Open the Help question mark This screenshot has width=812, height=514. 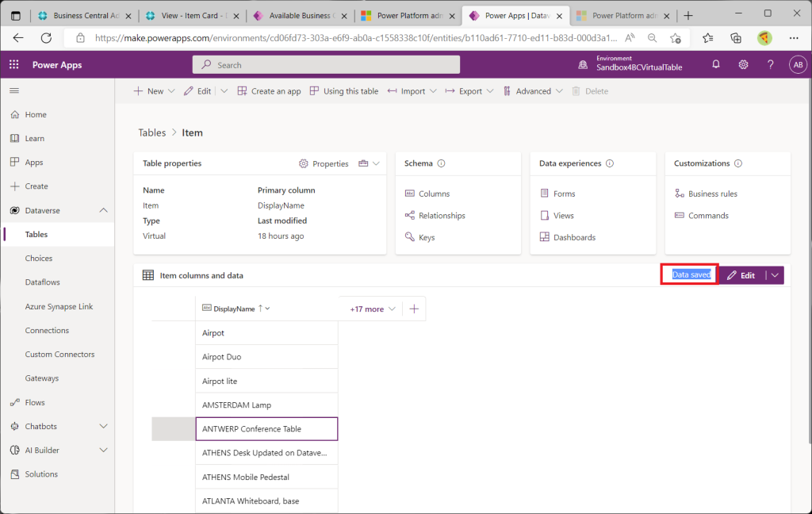771,65
